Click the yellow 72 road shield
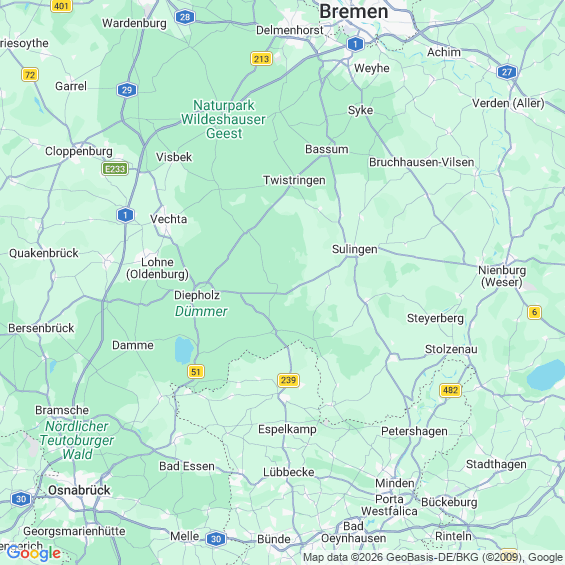Image resolution: width=565 pixels, height=565 pixels. coord(30,75)
